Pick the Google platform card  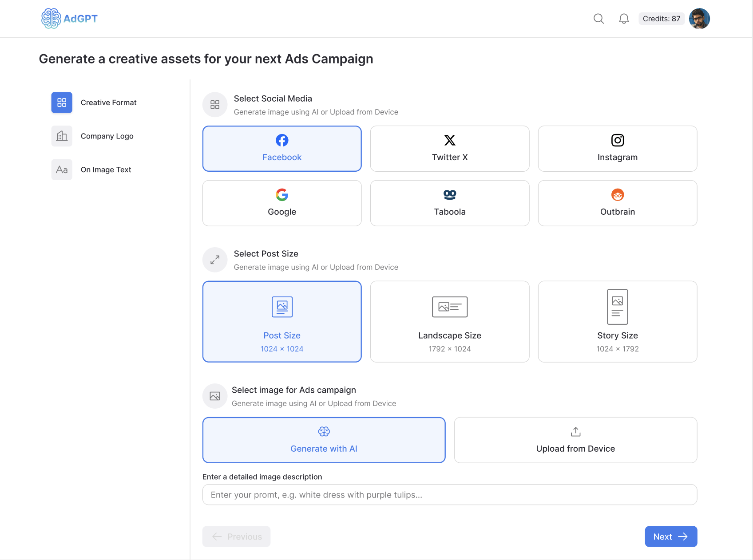coord(282,203)
